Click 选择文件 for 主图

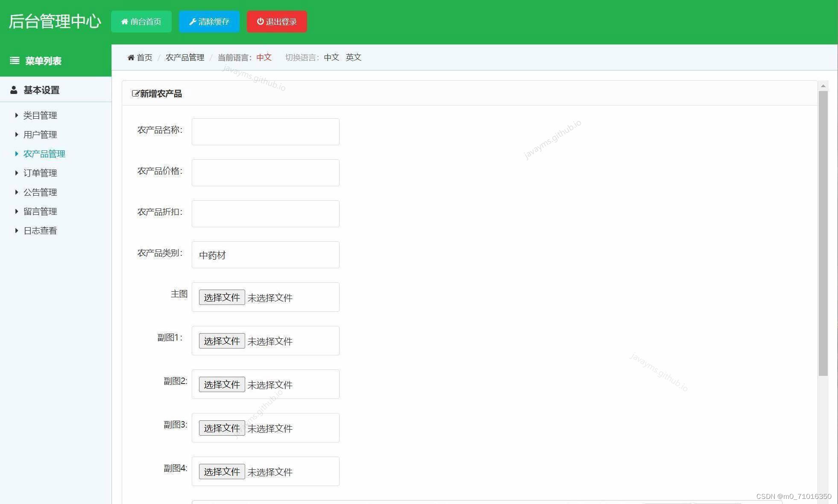coord(222,297)
